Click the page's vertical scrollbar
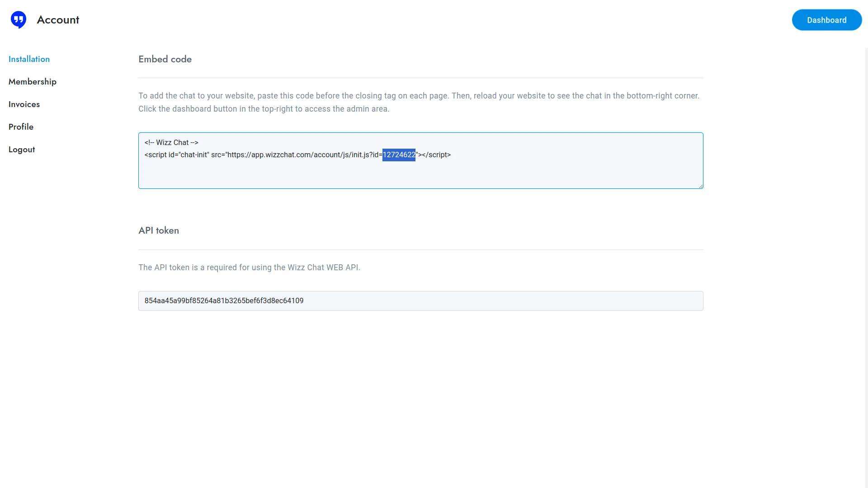868x488 pixels. click(866, 267)
